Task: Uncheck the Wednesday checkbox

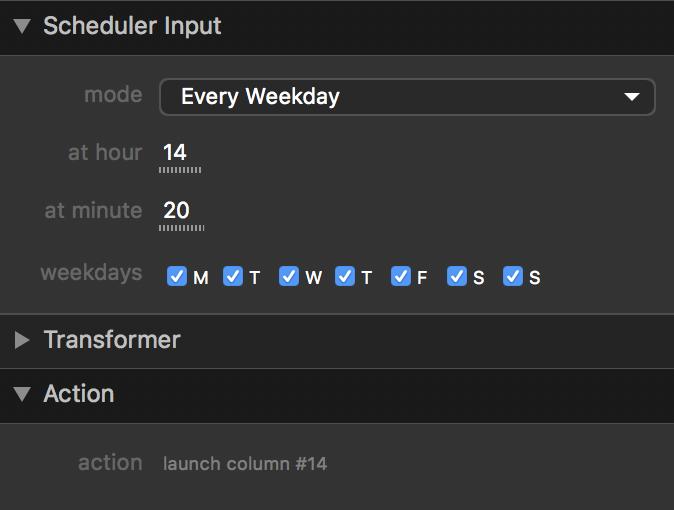Action: pos(289,277)
